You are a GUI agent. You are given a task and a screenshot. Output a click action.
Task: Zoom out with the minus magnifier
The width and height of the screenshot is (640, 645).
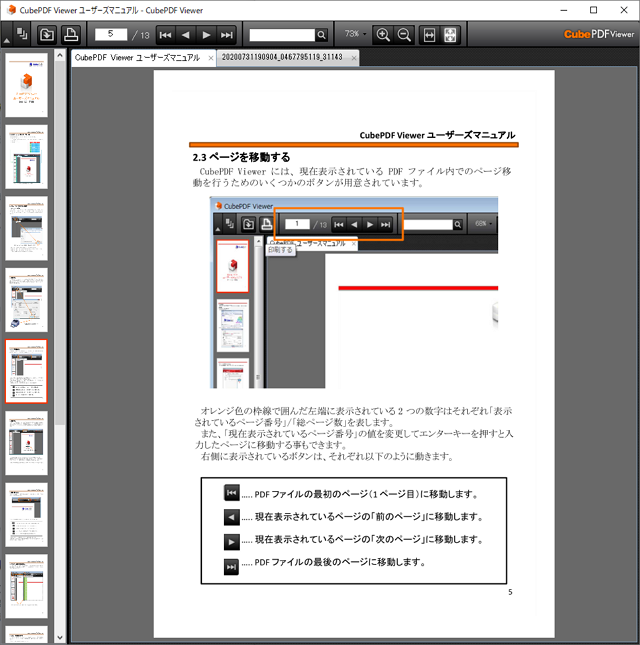[x=404, y=34]
